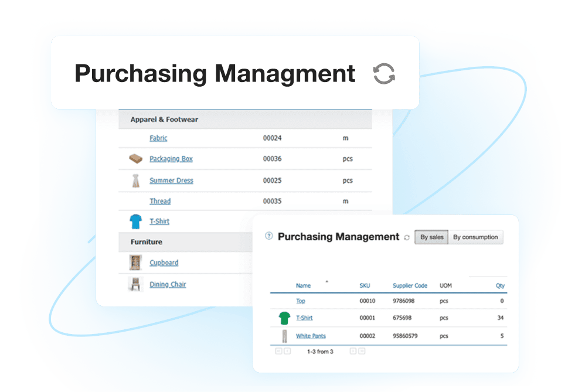Sort by Supplier Code column
The height and width of the screenshot is (392, 575).
click(410, 286)
